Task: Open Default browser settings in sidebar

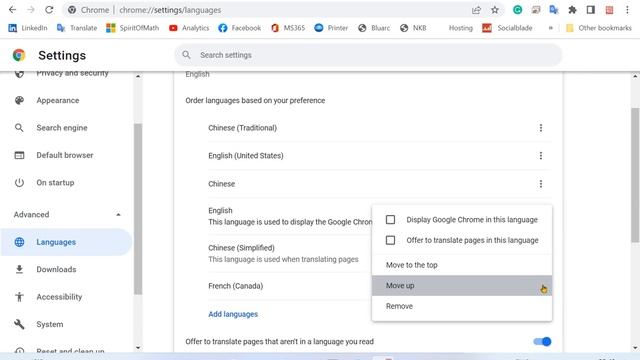Action: (x=64, y=155)
